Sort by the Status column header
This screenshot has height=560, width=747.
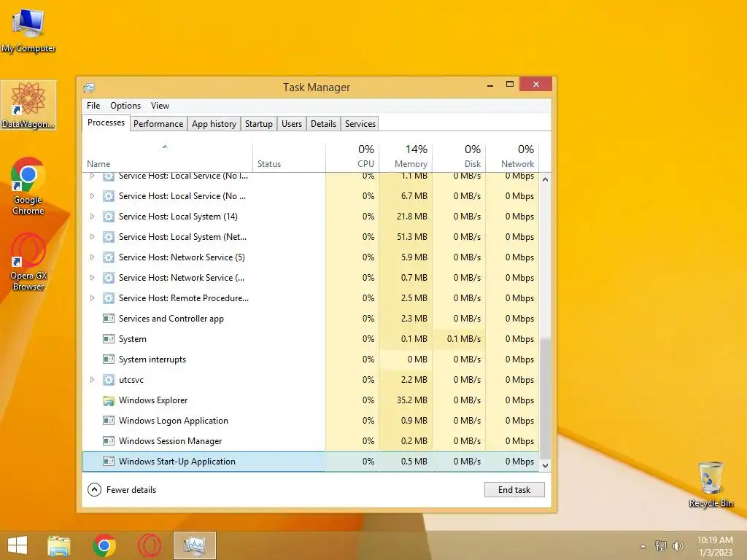pos(289,157)
